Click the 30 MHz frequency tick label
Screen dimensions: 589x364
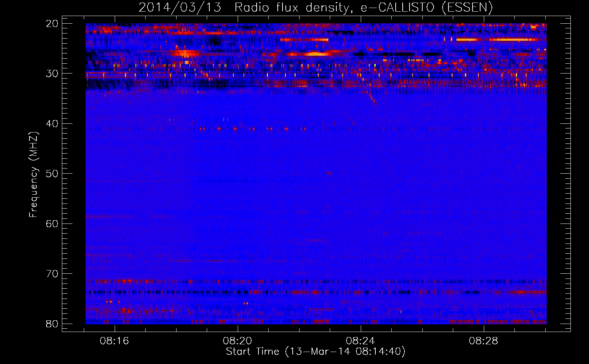click(52, 74)
